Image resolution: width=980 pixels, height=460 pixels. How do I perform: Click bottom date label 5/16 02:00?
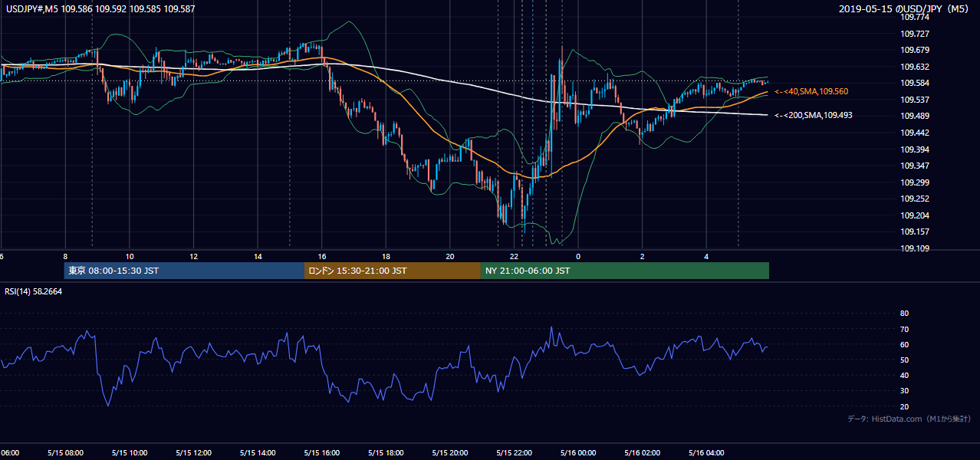pos(643,453)
